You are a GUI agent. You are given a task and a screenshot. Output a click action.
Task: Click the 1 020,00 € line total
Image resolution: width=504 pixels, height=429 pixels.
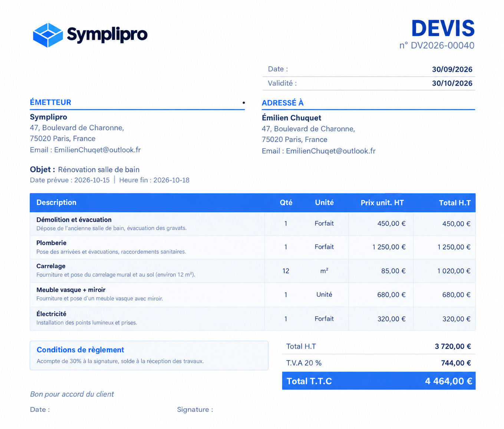454,271
